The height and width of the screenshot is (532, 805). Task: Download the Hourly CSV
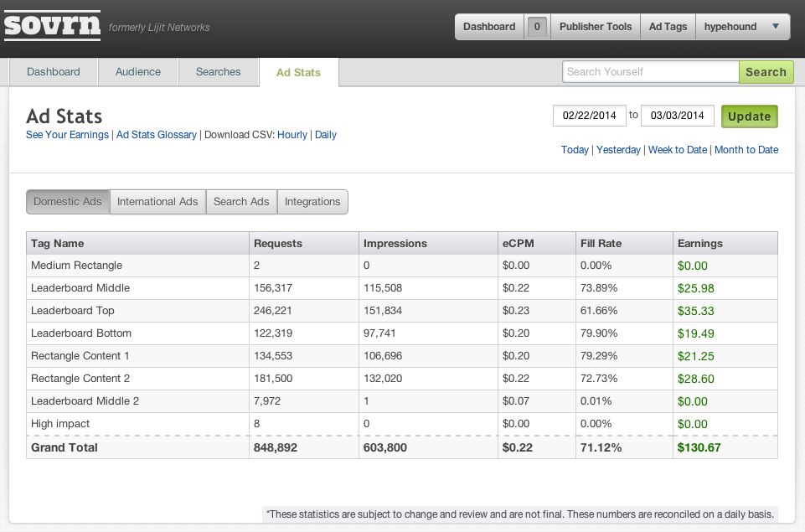[x=292, y=135]
